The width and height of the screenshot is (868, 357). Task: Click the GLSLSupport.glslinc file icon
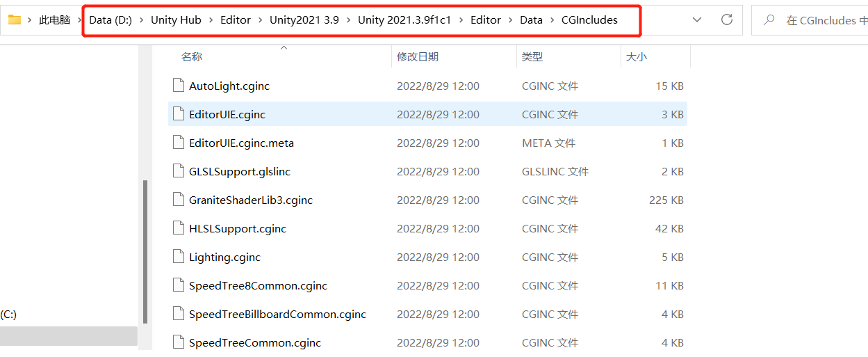click(x=179, y=171)
